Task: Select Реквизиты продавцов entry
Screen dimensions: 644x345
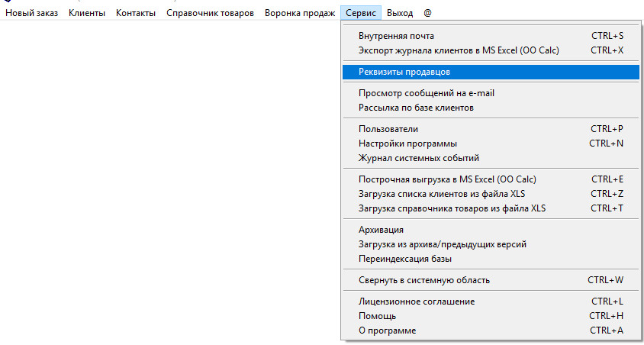Action: tap(404, 72)
